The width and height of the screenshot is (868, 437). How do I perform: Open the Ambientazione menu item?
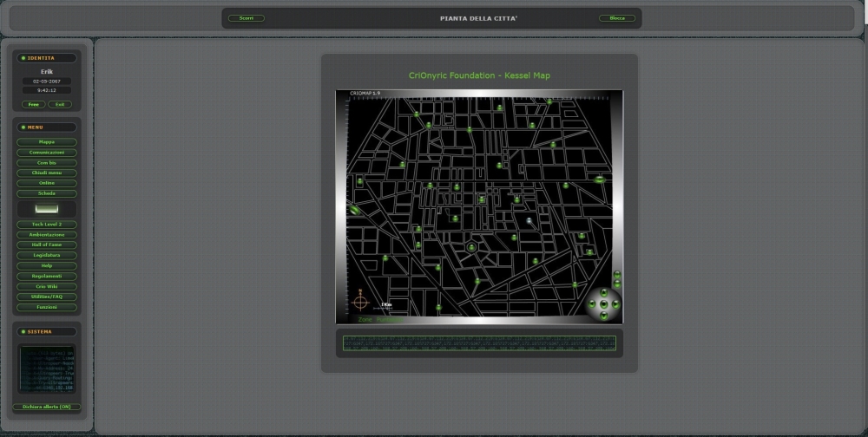click(x=47, y=235)
